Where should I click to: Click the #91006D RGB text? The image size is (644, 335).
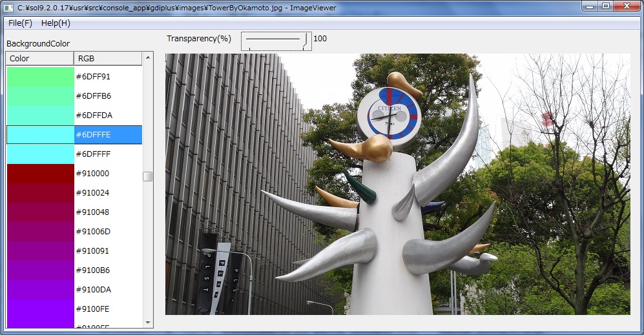(93, 231)
